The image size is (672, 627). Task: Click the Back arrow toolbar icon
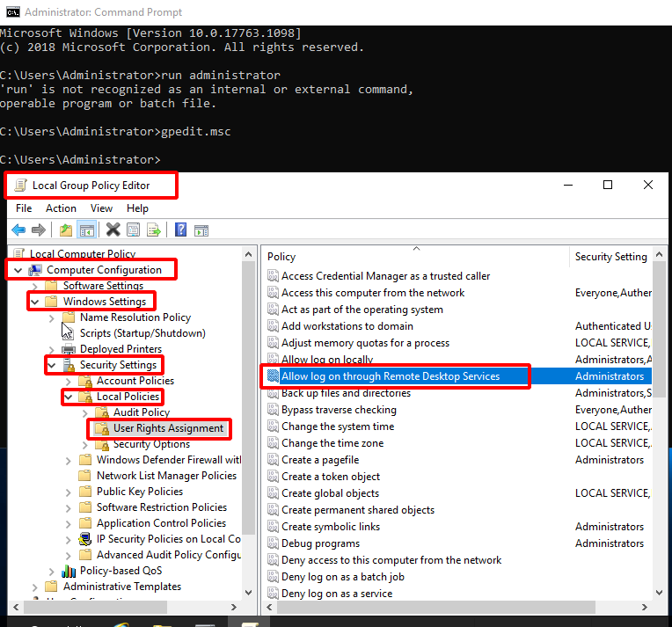click(x=18, y=230)
